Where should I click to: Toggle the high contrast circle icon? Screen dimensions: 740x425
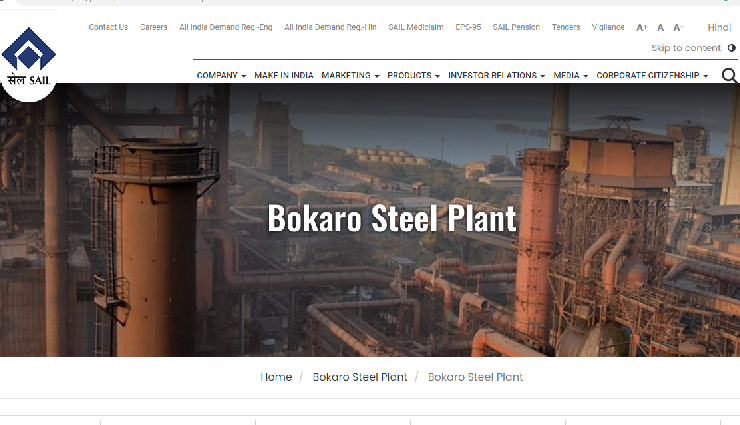tap(731, 48)
